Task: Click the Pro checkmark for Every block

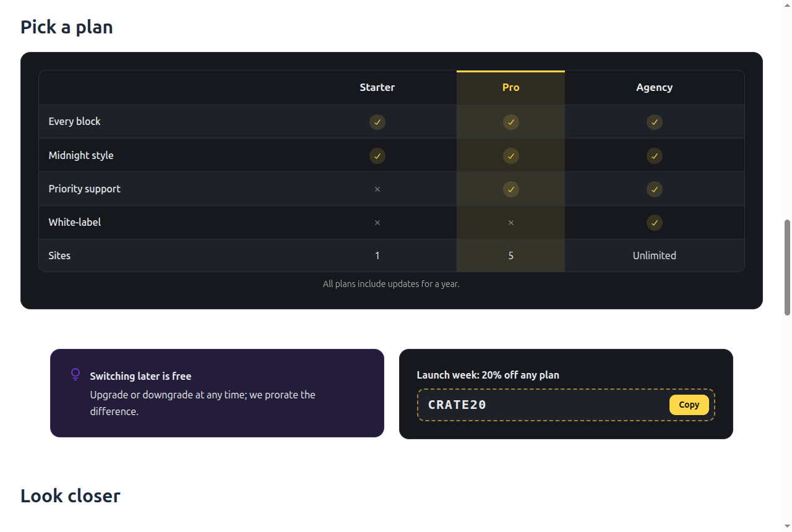Action: [510, 122]
